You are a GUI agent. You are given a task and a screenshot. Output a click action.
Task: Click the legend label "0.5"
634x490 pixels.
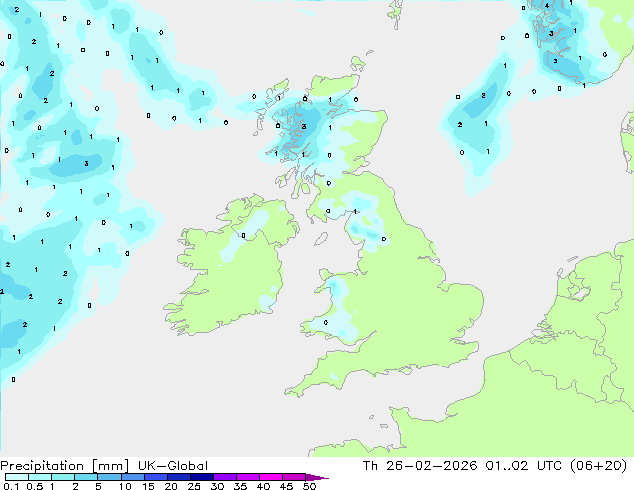pyautogui.click(x=35, y=486)
